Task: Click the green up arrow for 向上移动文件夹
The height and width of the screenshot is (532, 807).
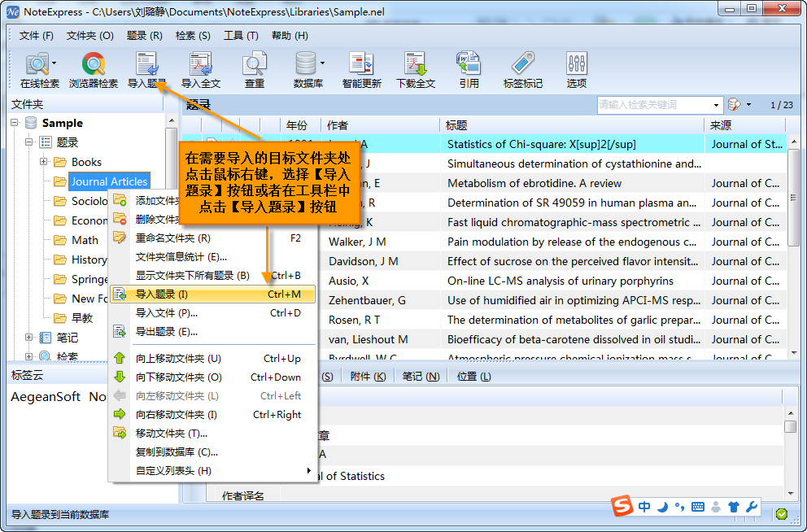Action: pyautogui.click(x=120, y=358)
